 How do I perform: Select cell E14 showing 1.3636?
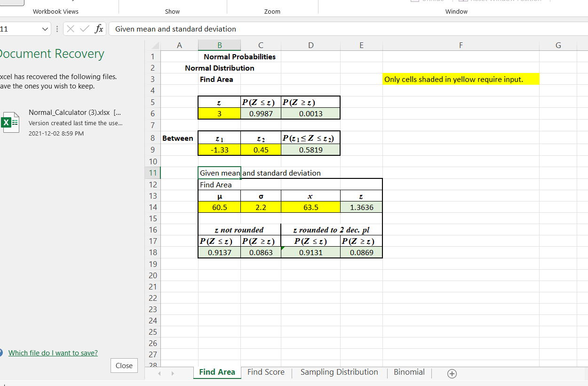coord(361,207)
